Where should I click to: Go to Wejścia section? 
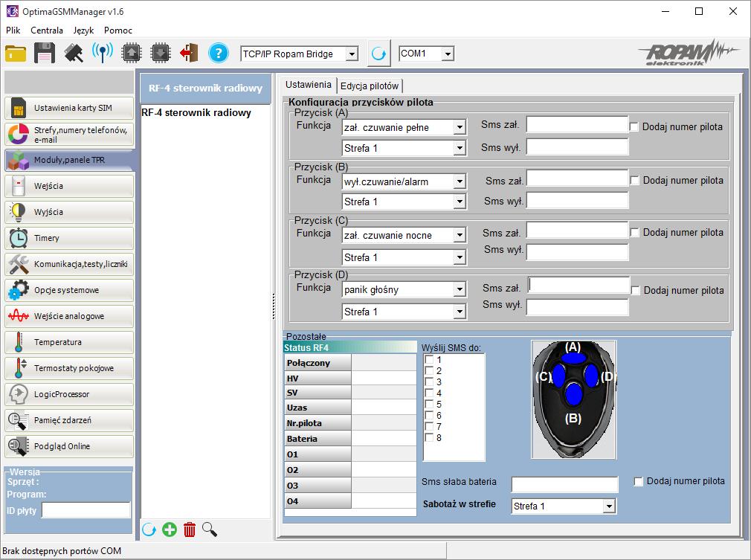pyautogui.click(x=69, y=186)
